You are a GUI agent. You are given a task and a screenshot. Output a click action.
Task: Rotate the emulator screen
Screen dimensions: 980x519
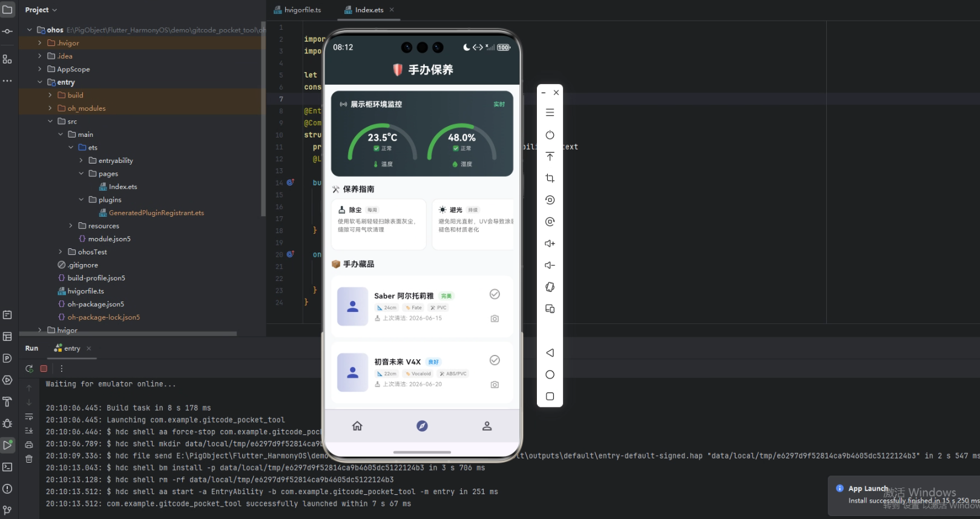(x=550, y=287)
